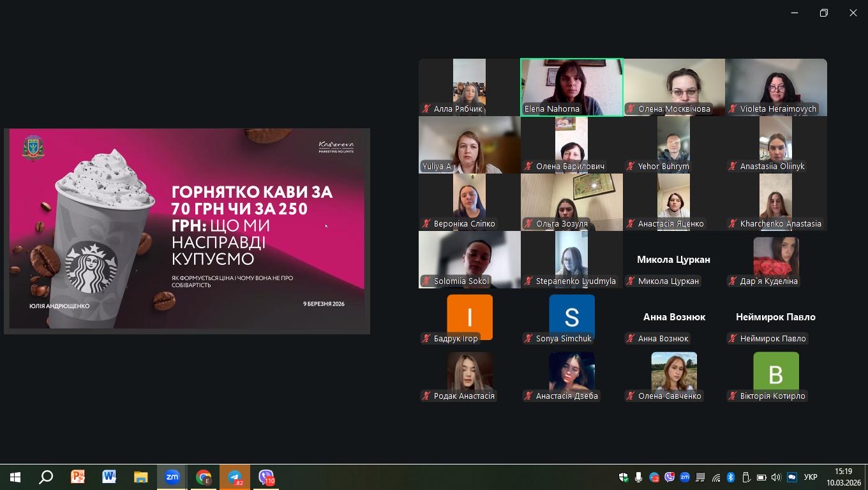Click muted mic icon beside Sonya Simchuk

click(528, 339)
